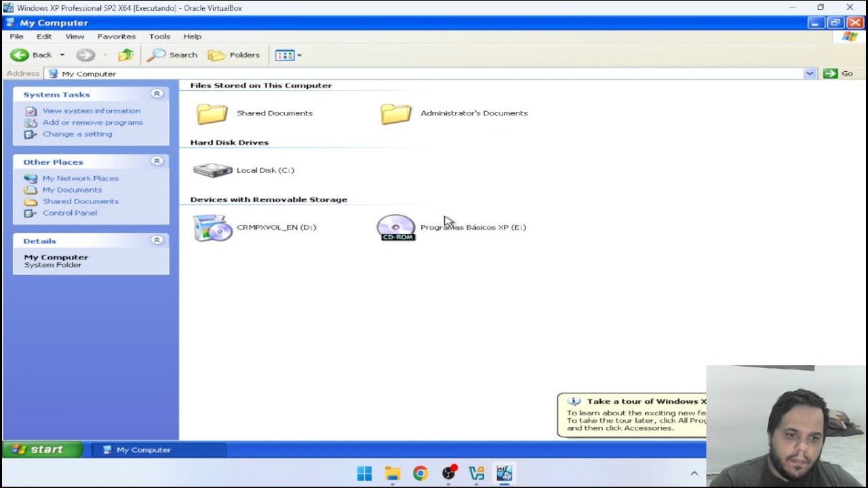
Task: Select the Shared Documents folder icon
Action: [x=212, y=113]
